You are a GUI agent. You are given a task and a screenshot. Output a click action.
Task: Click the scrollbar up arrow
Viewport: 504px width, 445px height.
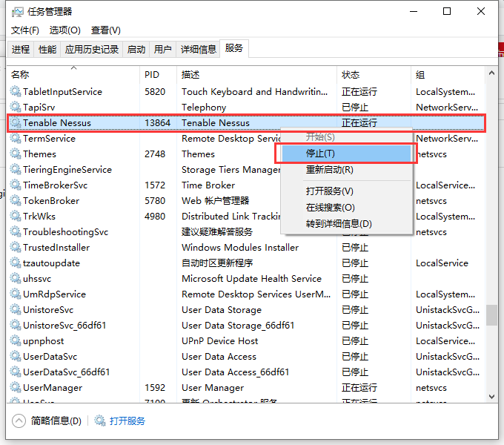click(x=491, y=73)
